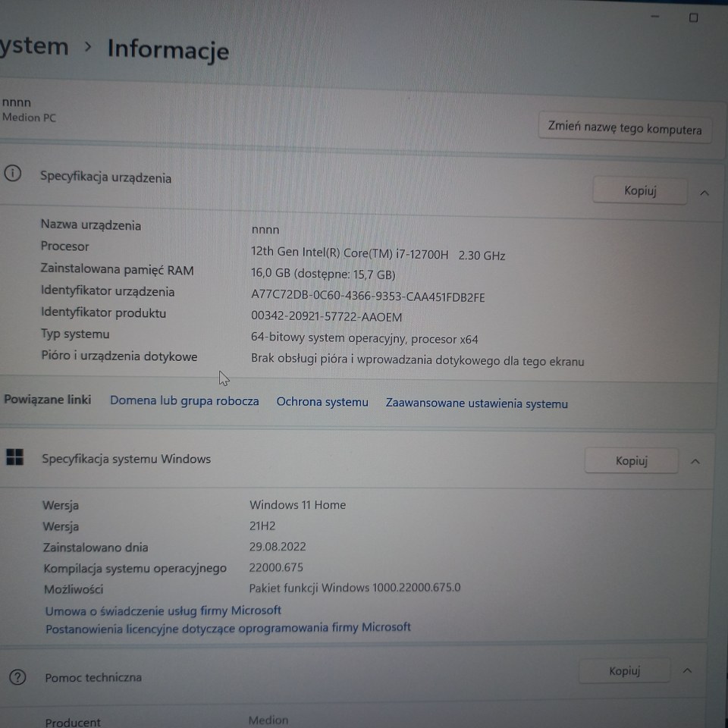Copy Windows specifications with Kopiuj
Image resolution: width=728 pixels, height=728 pixels.
click(631, 460)
